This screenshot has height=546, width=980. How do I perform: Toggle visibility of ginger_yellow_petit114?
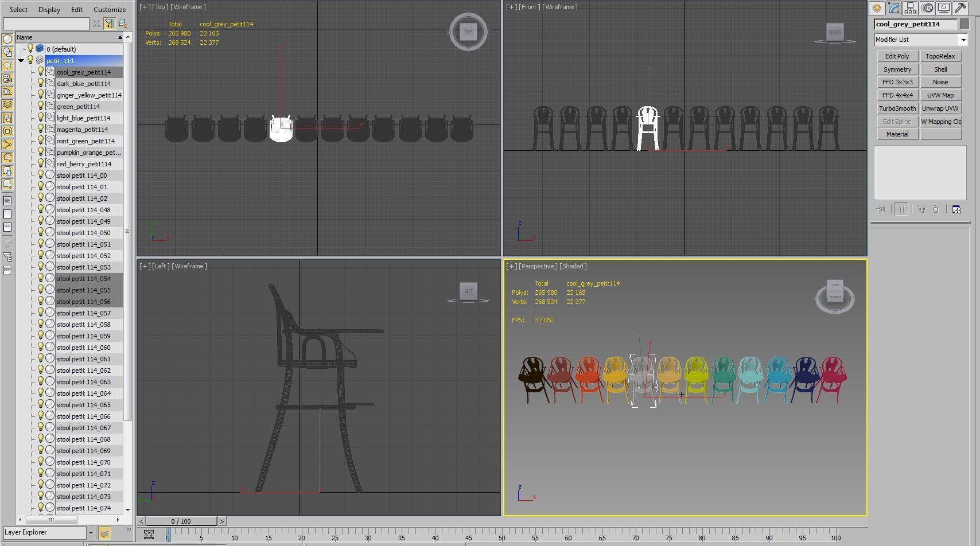pyautogui.click(x=41, y=95)
